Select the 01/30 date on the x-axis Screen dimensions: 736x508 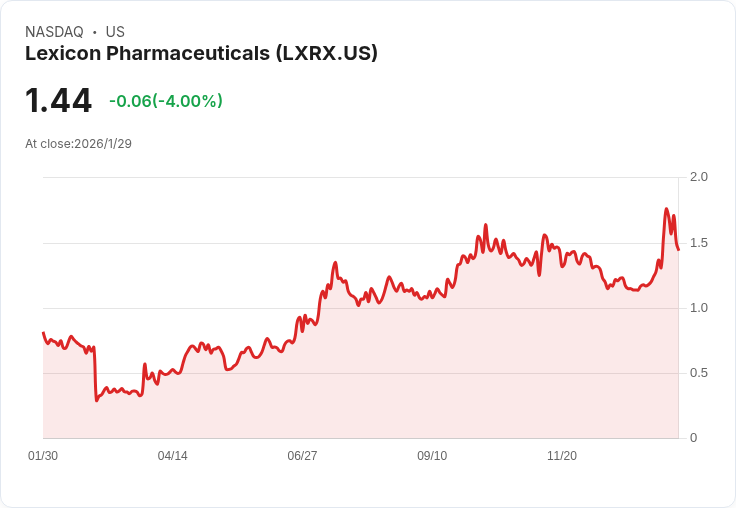[x=43, y=456]
